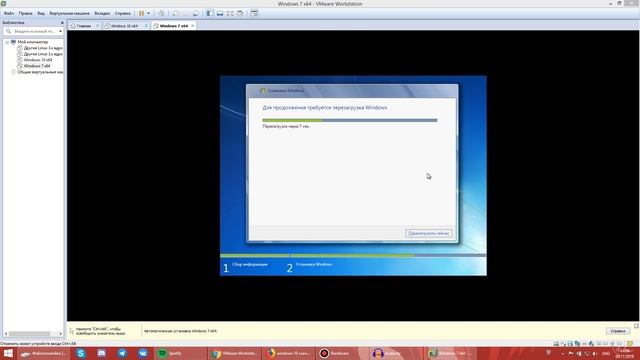Open Telegram from the taskbar
This screenshot has width=640, height=360.
[122, 353]
